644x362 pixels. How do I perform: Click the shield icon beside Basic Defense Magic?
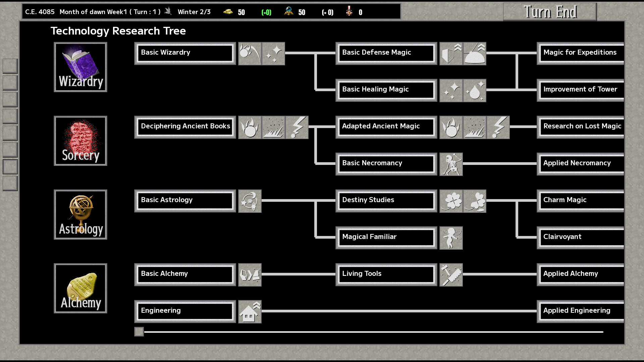(451, 54)
